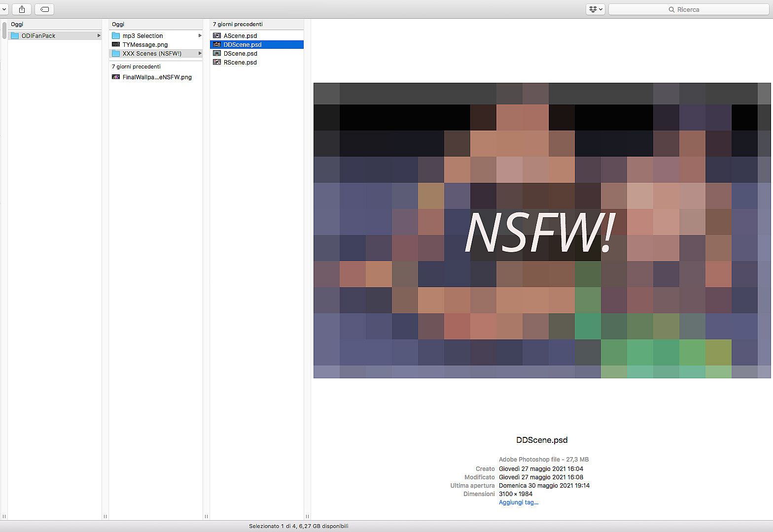773x532 pixels.
Task: Click the Ricerca search field
Action: (x=689, y=9)
